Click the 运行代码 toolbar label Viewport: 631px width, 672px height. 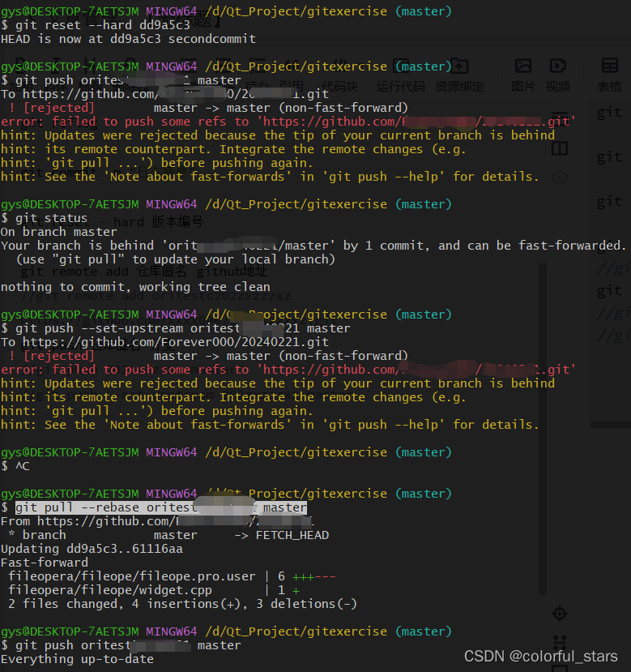click(400, 87)
